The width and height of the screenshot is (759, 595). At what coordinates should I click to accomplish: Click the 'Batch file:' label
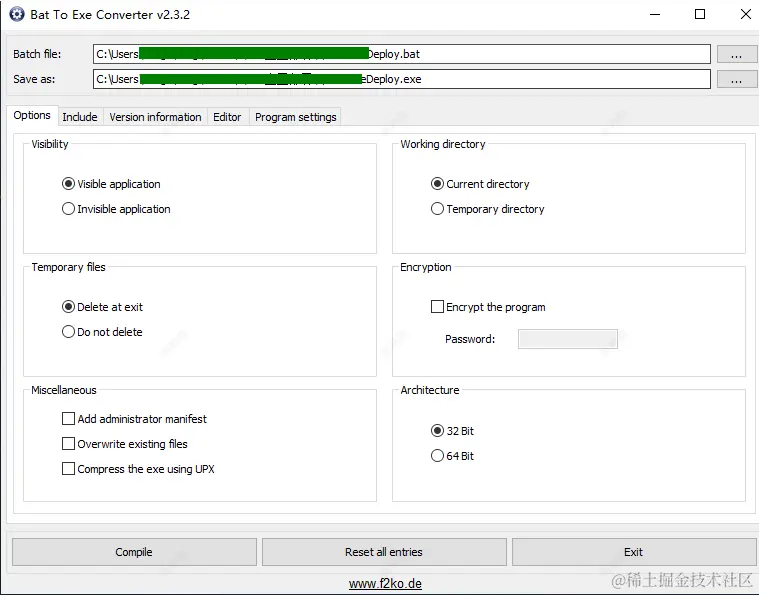pos(37,54)
